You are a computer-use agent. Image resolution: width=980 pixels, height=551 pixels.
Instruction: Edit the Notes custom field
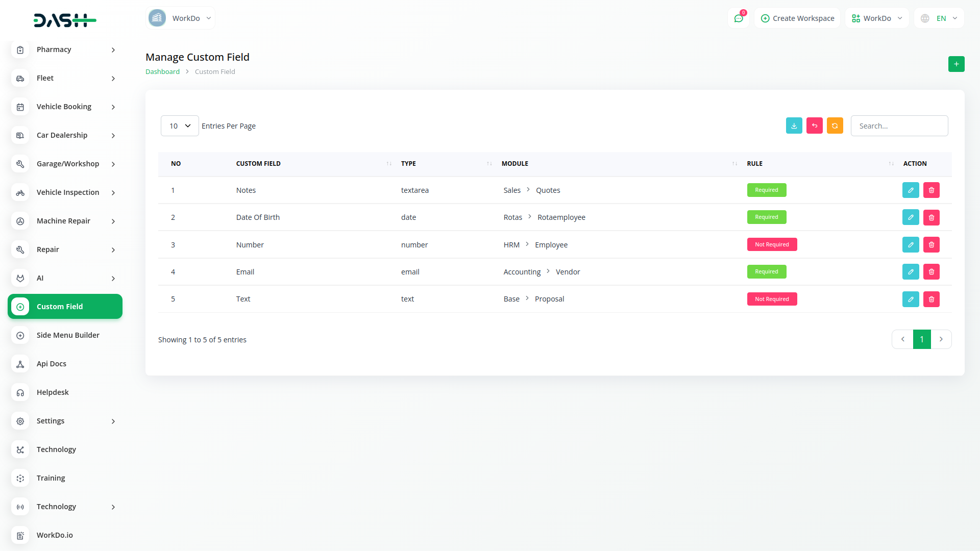tap(911, 190)
